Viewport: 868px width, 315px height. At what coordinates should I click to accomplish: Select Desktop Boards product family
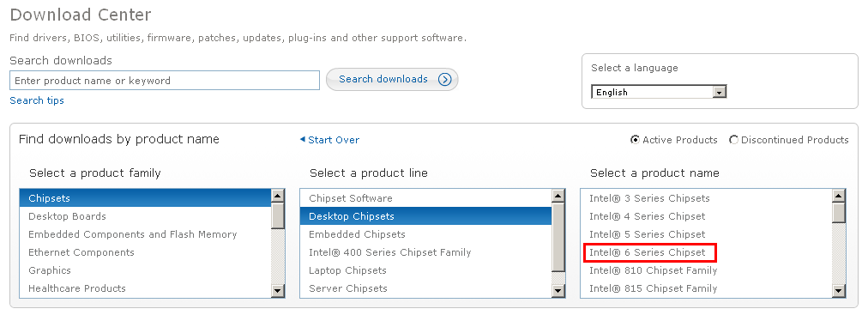pos(146,216)
